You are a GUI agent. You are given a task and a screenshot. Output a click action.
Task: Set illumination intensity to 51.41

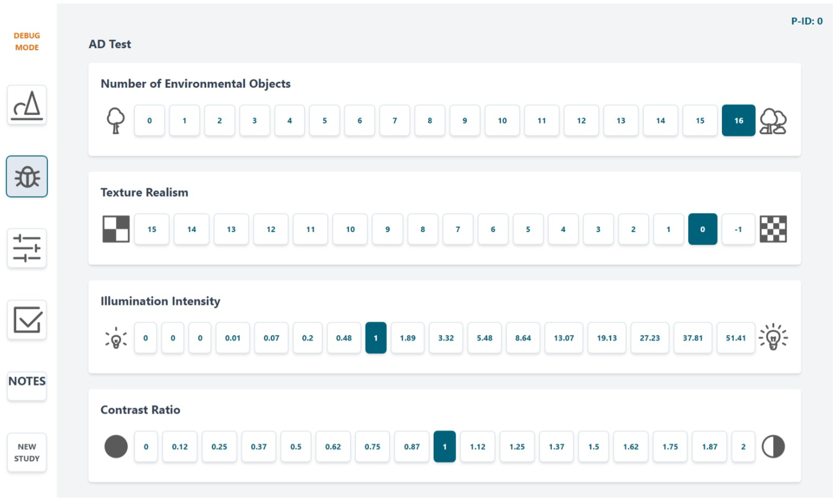pyautogui.click(x=735, y=338)
